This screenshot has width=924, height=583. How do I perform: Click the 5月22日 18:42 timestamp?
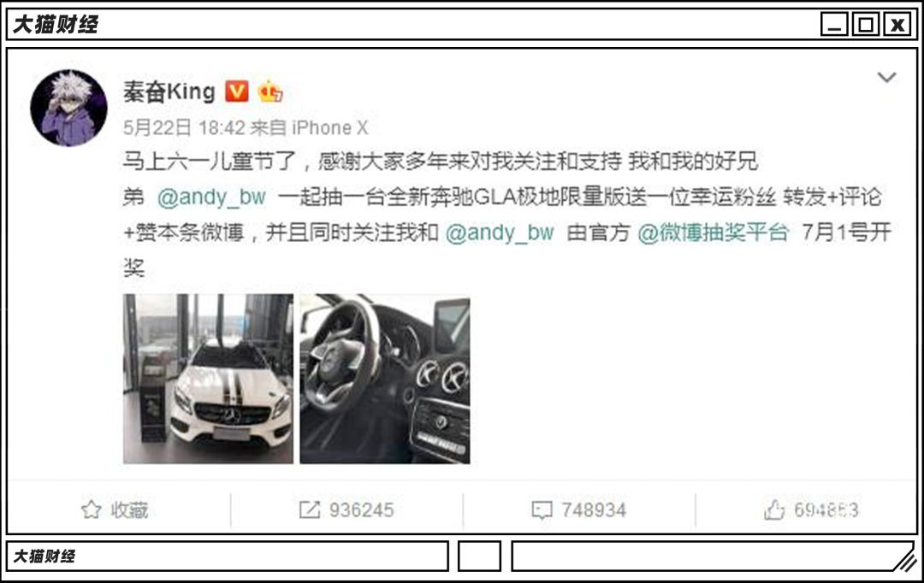tap(184, 127)
